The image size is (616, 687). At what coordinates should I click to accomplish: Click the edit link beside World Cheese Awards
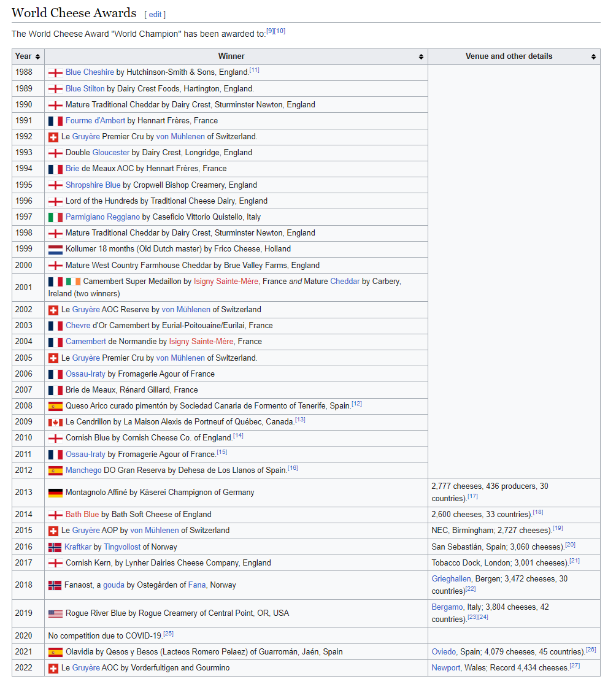(x=155, y=15)
